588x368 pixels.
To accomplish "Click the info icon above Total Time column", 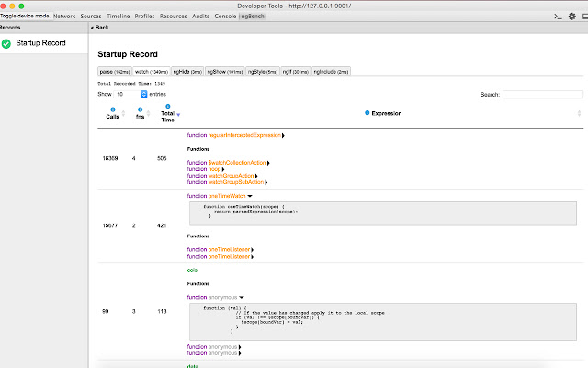I will [167, 106].
